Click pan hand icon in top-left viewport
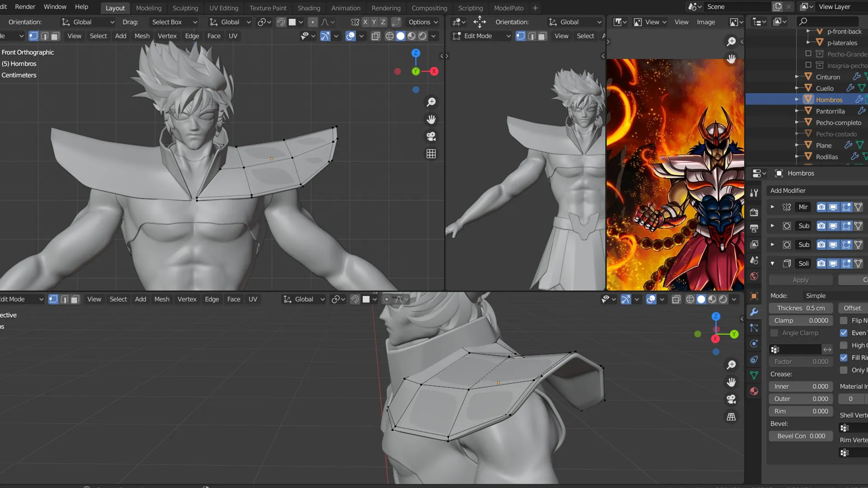The width and height of the screenshot is (868, 488). click(x=431, y=120)
